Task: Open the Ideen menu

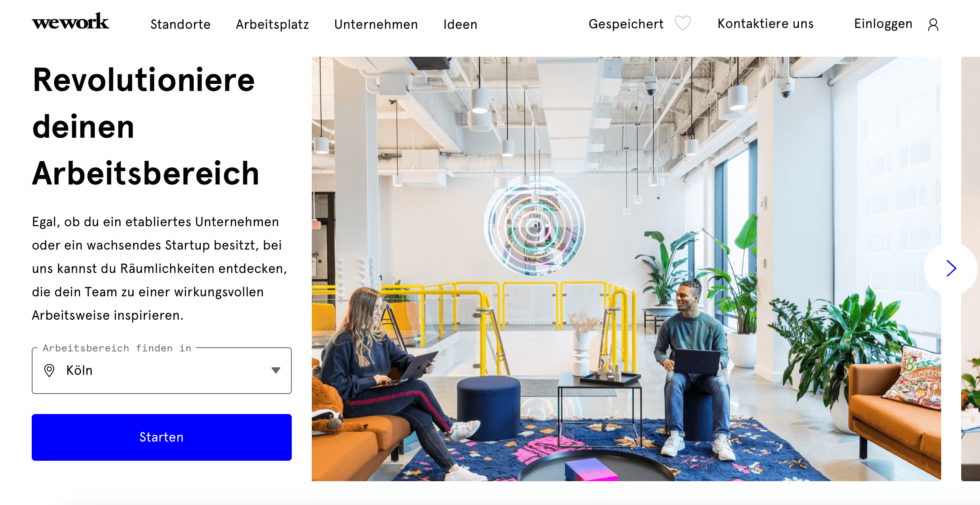Action: coord(460,24)
